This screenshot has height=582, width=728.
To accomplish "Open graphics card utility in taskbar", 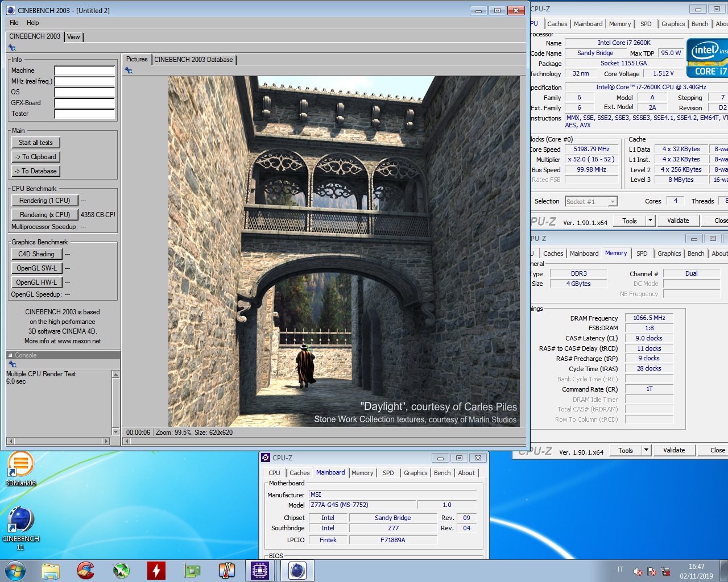I will (x=192, y=571).
